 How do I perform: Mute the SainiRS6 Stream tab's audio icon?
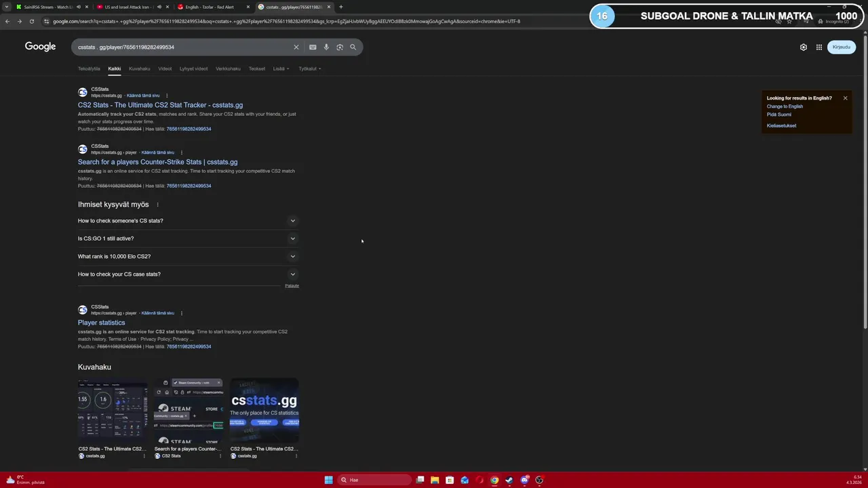pos(79,7)
